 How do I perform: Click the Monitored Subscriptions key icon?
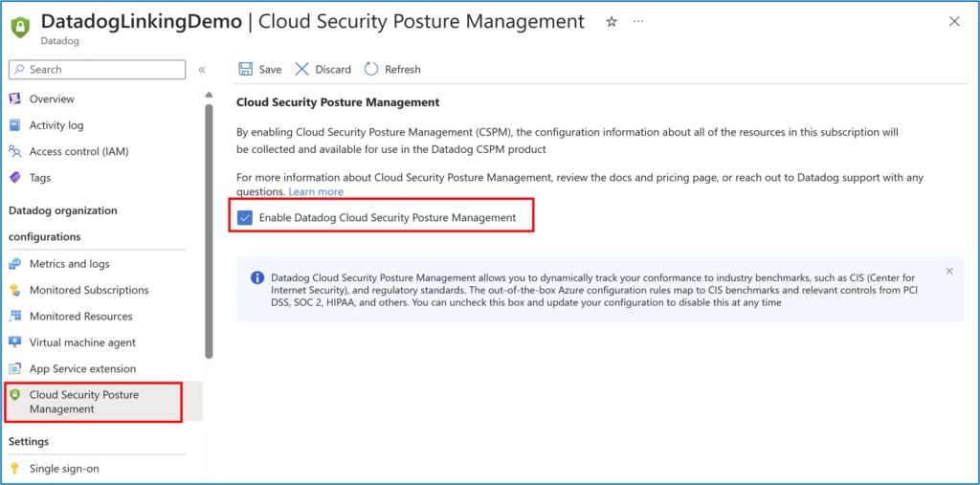[x=15, y=290]
